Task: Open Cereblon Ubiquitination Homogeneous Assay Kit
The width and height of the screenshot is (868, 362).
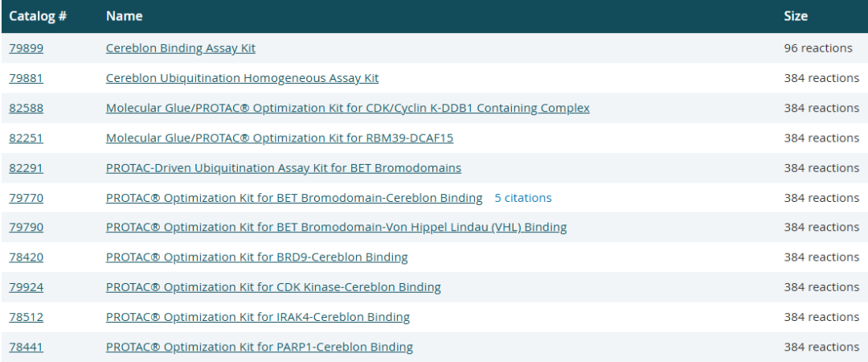Action: point(242,78)
